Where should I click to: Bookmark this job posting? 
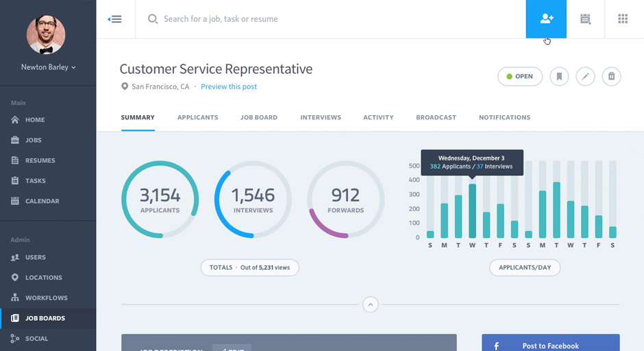point(559,76)
